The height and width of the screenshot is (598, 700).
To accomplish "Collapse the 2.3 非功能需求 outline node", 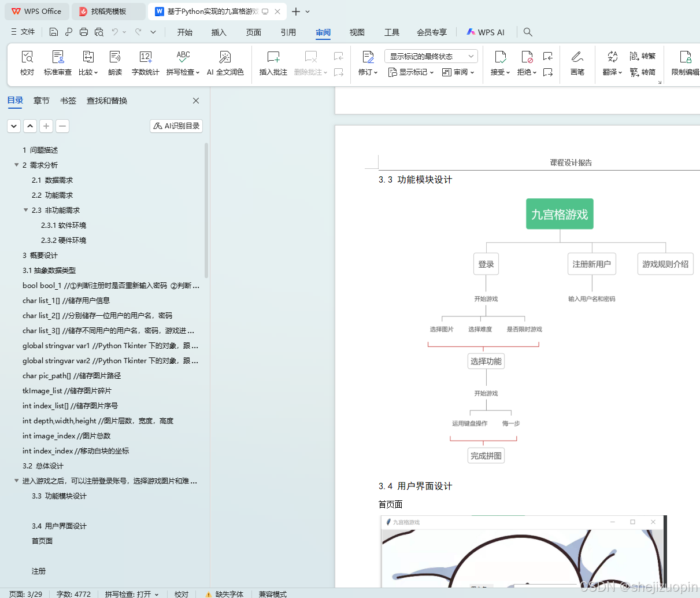I will tap(25, 210).
